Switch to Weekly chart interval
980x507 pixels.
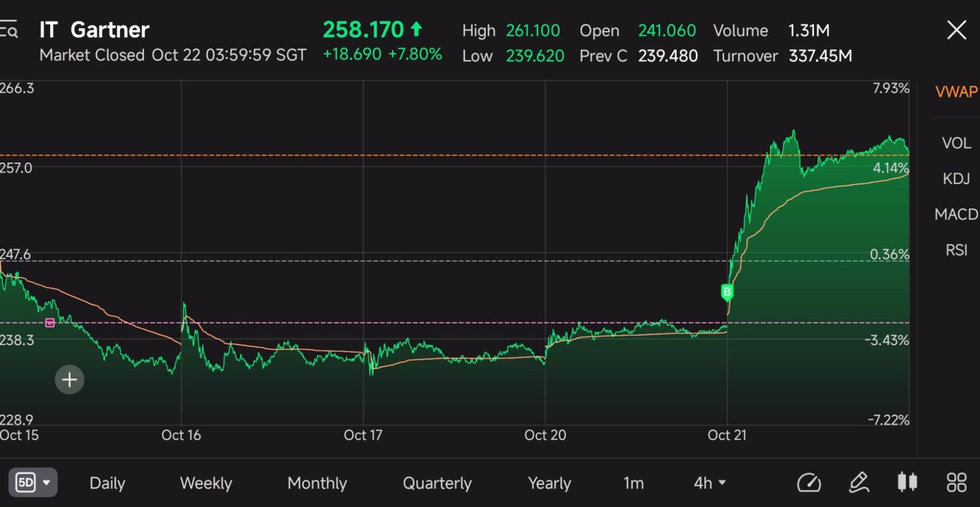(x=206, y=483)
